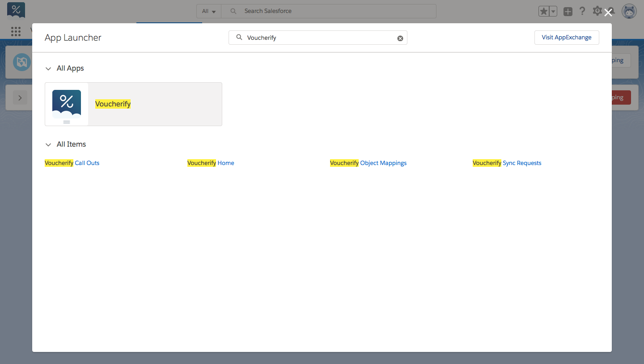This screenshot has height=364, width=644.
Task: Open the All search scope dropdown
Action: click(209, 11)
